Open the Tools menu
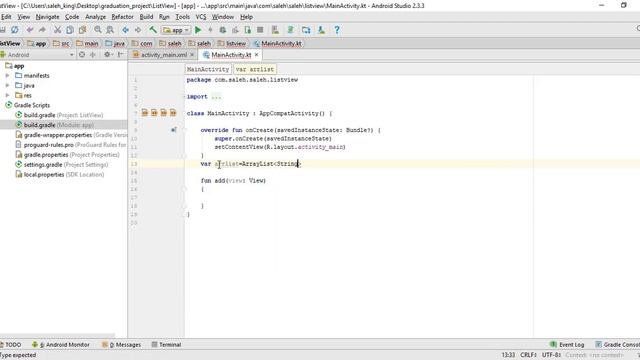Viewport: 640px width, 360px height. point(182,17)
